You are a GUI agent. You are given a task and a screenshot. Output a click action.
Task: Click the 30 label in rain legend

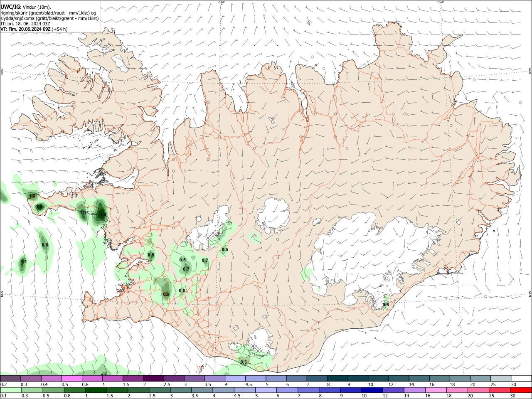pyautogui.click(x=512, y=396)
